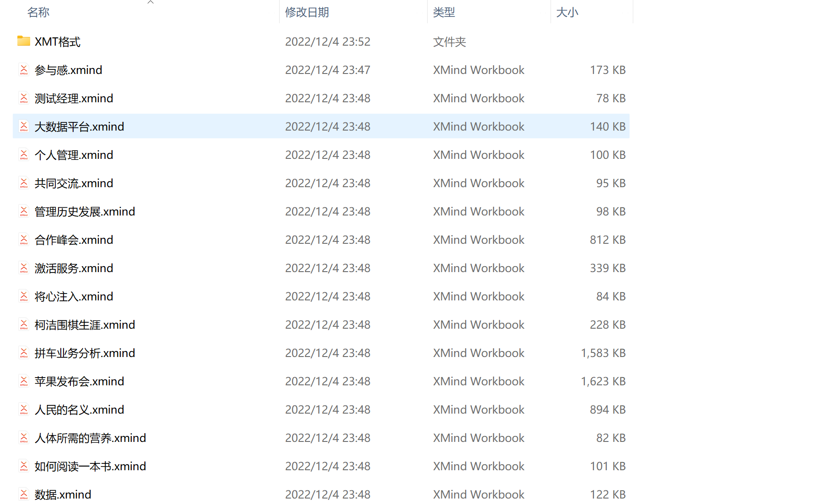This screenshot has width=816, height=504.
Task: Sort files by the 修改日期 column header
Action: pyautogui.click(x=307, y=12)
